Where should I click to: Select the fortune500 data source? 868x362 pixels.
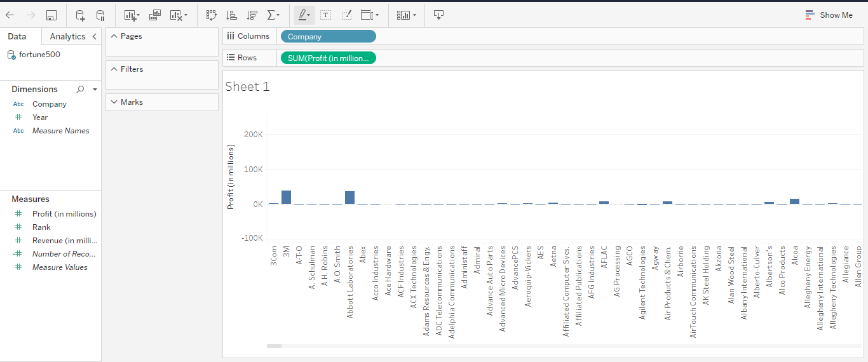39,55
